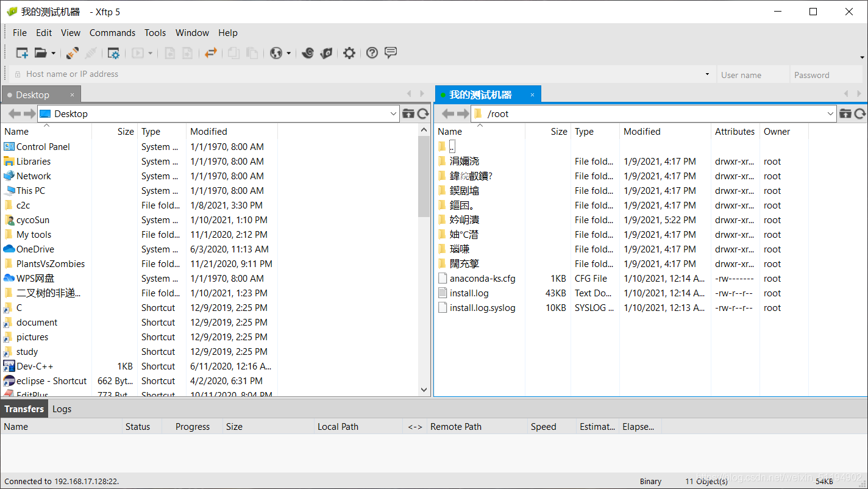
Task: Click the orange transfer arrows icon
Action: point(211,53)
